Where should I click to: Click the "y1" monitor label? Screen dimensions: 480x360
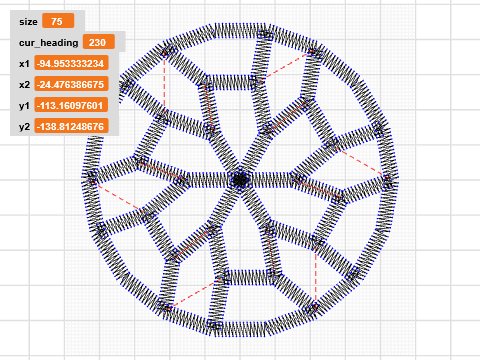coord(24,106)
